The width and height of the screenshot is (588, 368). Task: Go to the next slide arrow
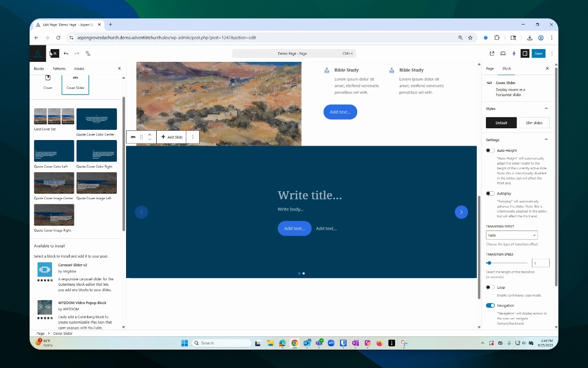point(461,212)
